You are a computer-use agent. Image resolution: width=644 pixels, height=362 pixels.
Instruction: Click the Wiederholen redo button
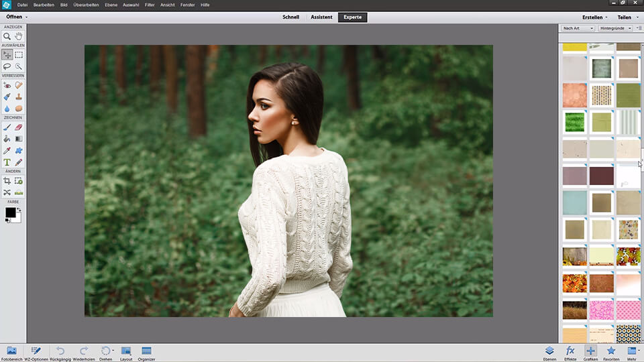(x=84, y=353)
